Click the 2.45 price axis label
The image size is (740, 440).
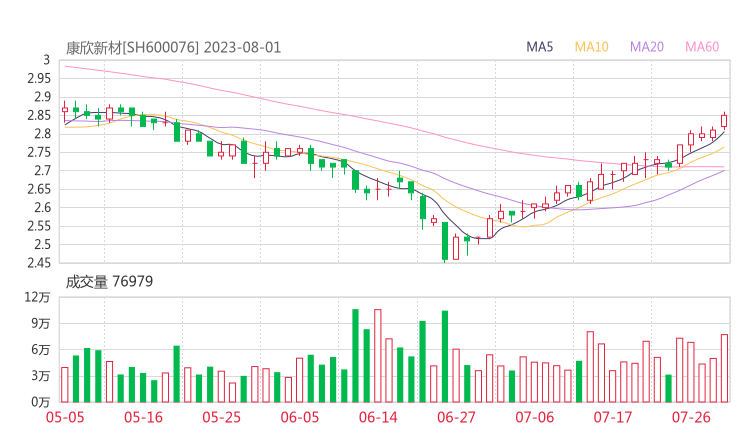pos(39,263)
